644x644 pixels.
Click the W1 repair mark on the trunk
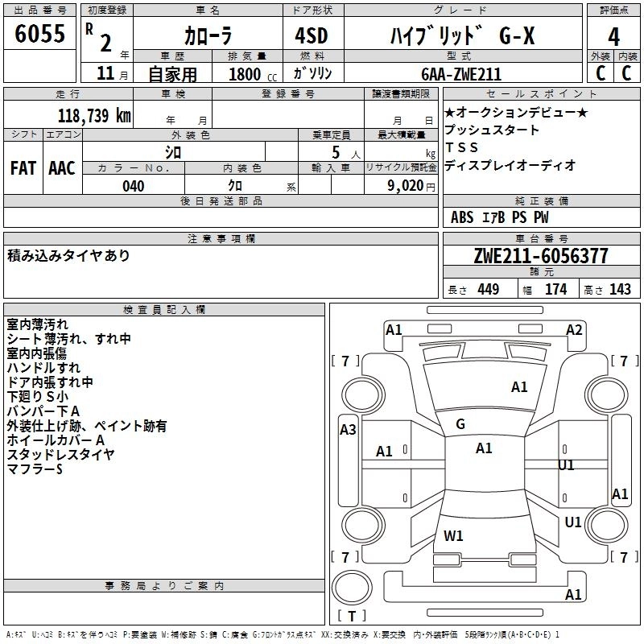point(453,535)
